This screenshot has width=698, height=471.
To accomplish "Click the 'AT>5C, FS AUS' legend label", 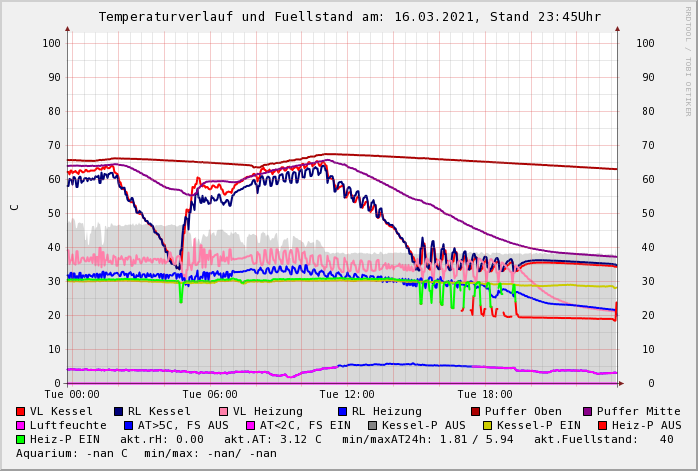I will point(183,426).
